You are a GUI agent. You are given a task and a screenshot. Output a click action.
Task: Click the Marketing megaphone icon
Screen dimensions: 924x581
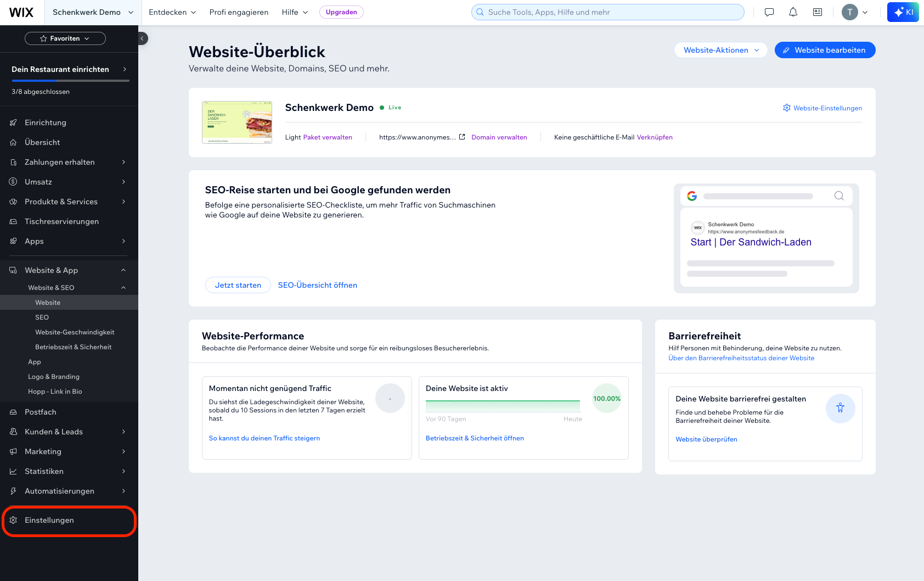[13, 451]
